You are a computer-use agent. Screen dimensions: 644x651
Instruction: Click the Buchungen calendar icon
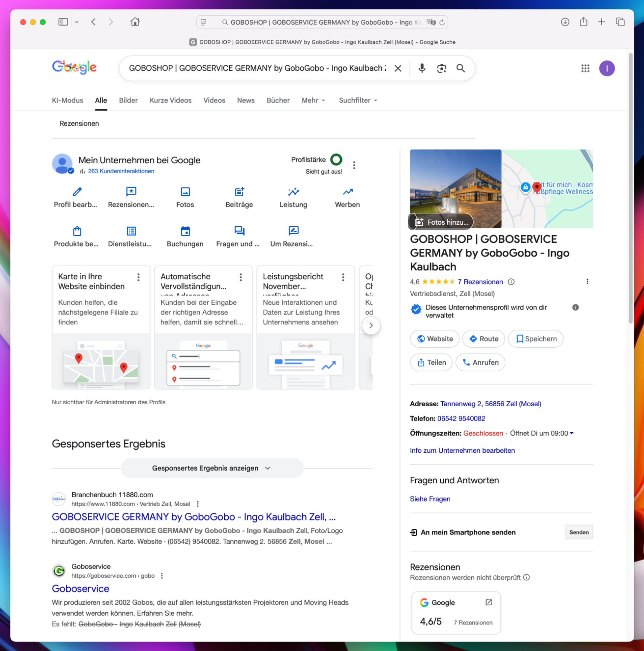(x=185, y=231)
